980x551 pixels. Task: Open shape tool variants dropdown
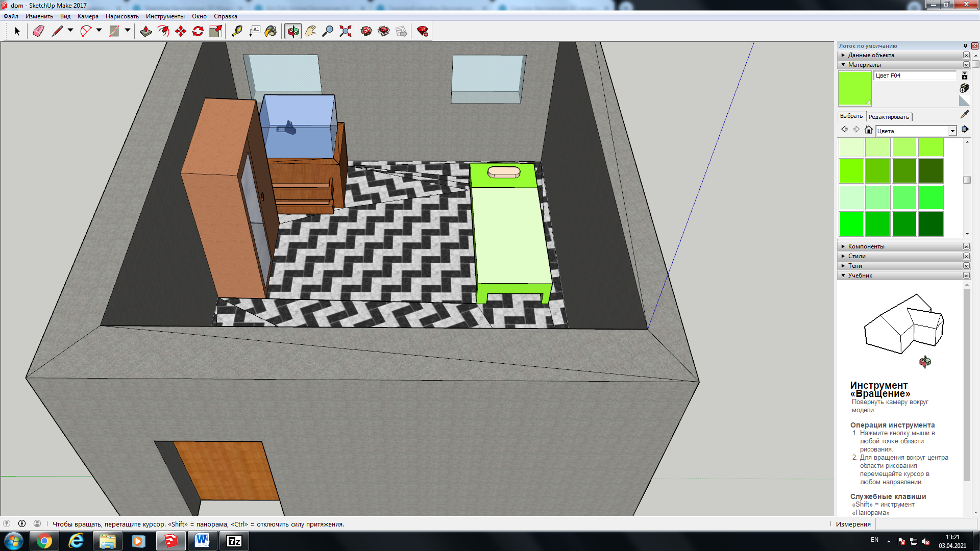pyautogui.click(x=128, y=31)
